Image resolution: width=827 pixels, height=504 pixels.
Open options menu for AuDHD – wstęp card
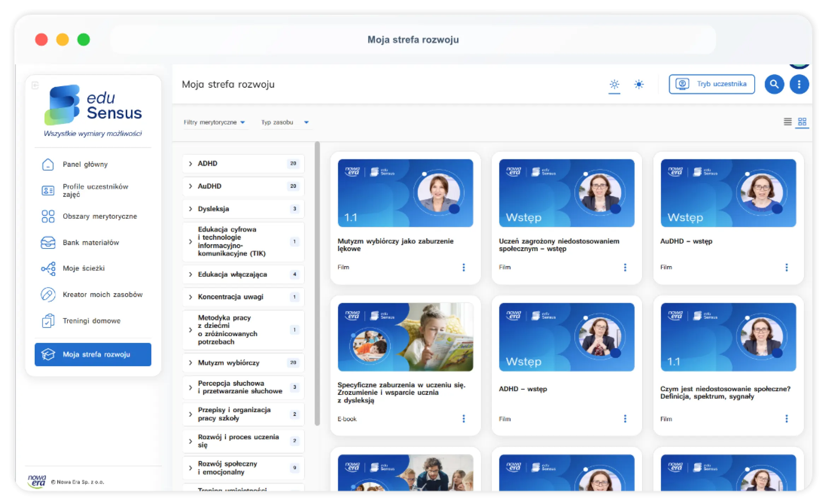[x=786, y=268]
